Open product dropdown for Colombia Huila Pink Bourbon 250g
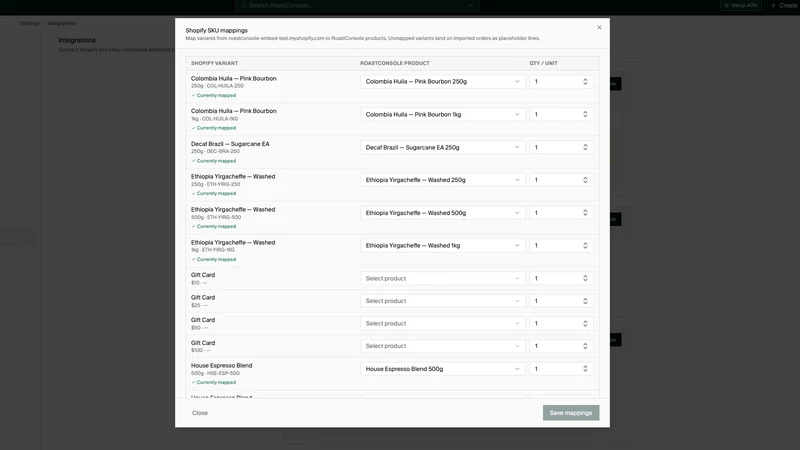This screenshot has width=800, height=450. coord(442,82)
